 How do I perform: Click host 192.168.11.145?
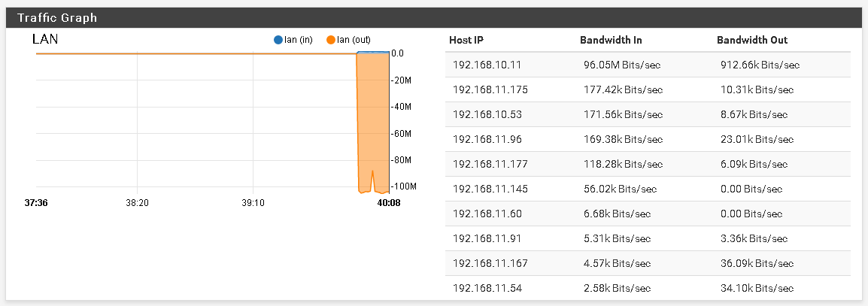[x=490, y=189]
